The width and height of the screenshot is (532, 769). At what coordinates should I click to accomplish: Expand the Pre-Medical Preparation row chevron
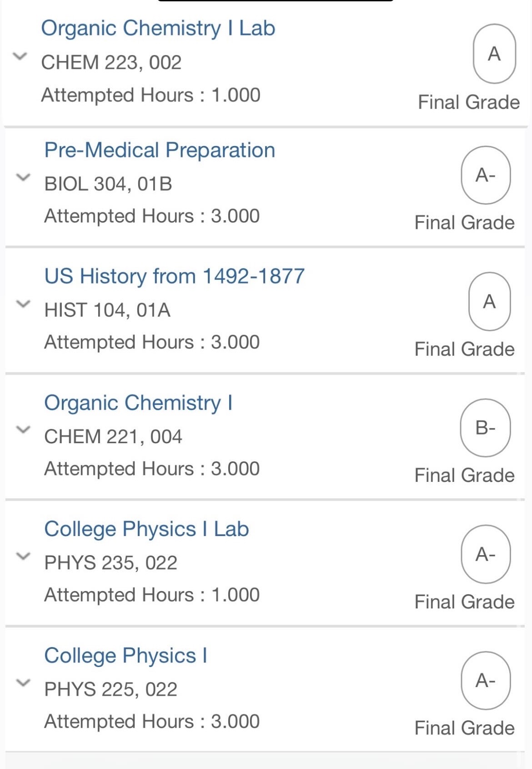(x=23, y=177)
